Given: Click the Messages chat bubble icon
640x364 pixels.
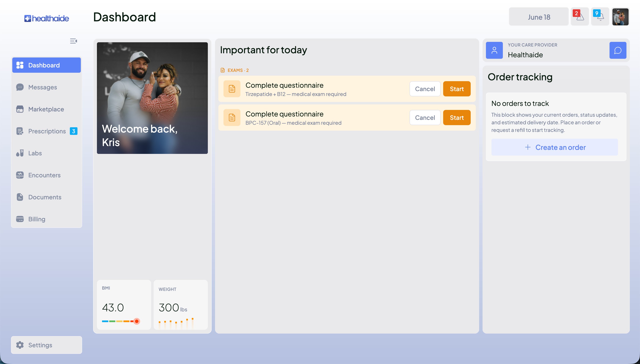Looking at the screenshot, I should coord(20,87).
